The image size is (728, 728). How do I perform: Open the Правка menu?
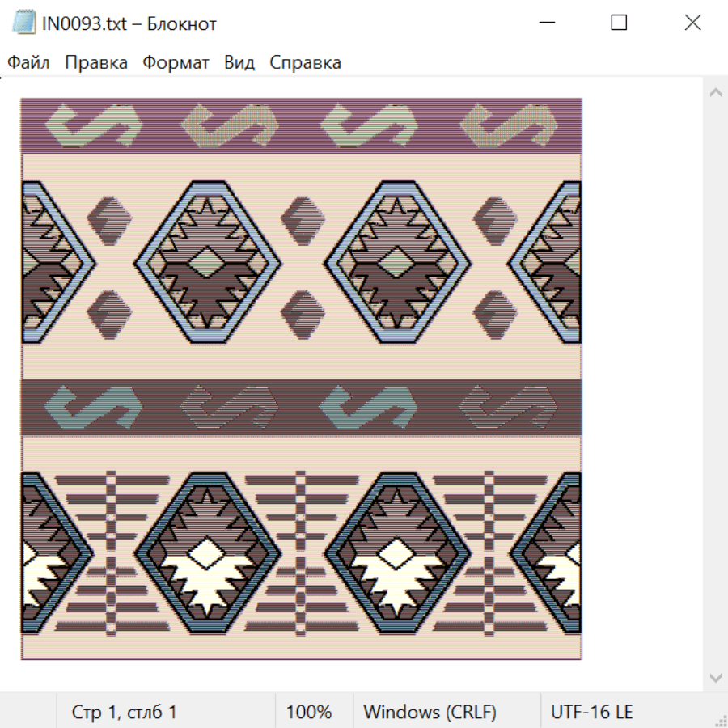[95, 63]
